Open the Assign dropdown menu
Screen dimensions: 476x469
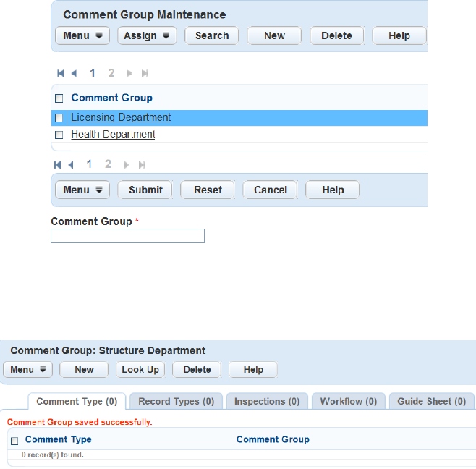pyautogui.click(x=147, y=35)
